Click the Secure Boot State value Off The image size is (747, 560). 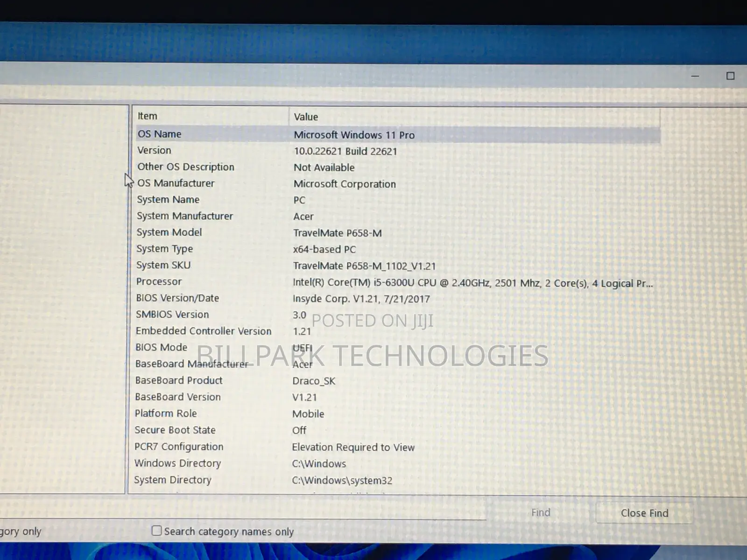299,430
